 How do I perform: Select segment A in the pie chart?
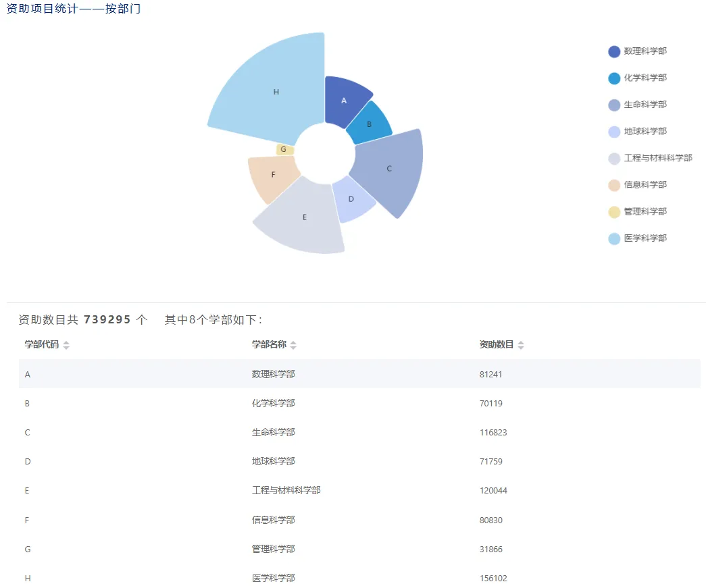345,100
